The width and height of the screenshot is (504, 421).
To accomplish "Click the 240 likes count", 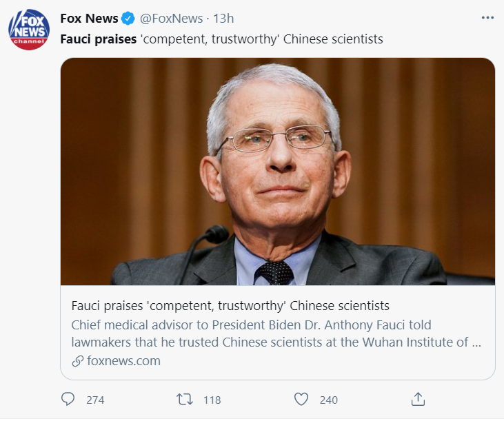I will click(x=328, y=400).
